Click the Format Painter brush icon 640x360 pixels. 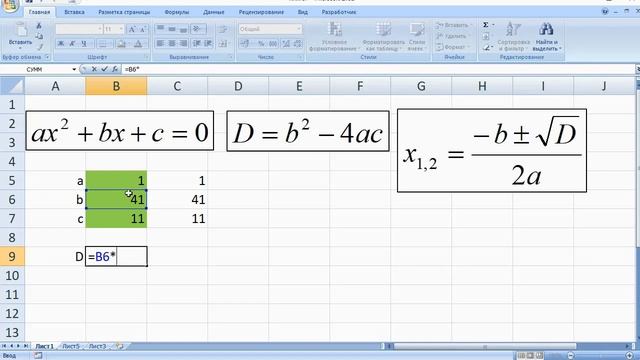(x=40, y=47)
